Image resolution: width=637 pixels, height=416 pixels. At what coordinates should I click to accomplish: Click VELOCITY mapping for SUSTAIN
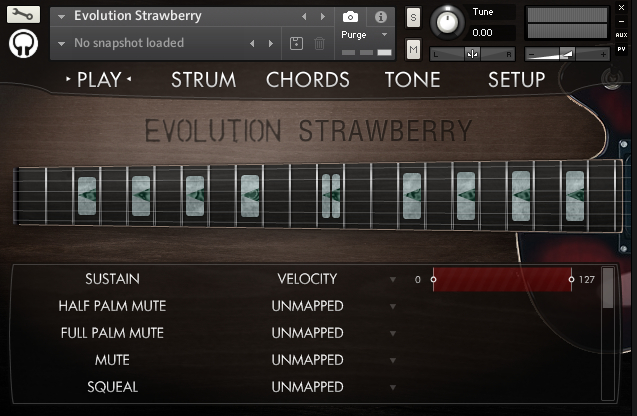[x=308, y=279]
